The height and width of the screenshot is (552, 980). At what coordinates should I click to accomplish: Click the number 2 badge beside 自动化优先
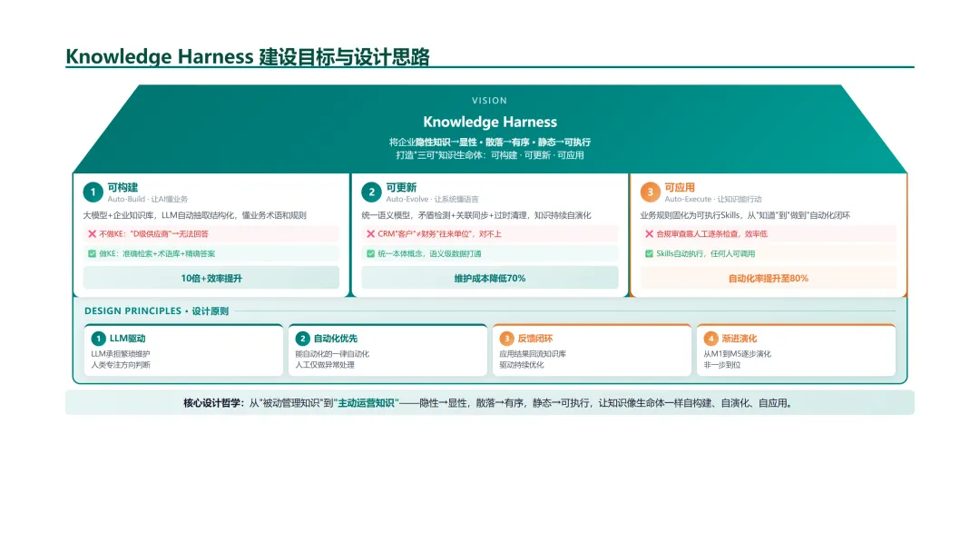302,339
